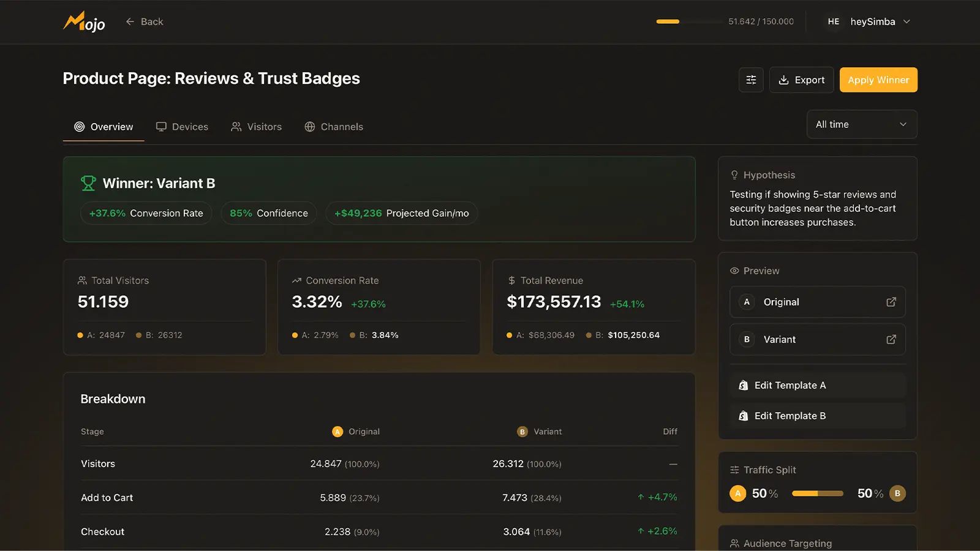Click the Hypothesis lightbulb icon
Viewport: 980px width, 551px height.
[x=734, y=175]
